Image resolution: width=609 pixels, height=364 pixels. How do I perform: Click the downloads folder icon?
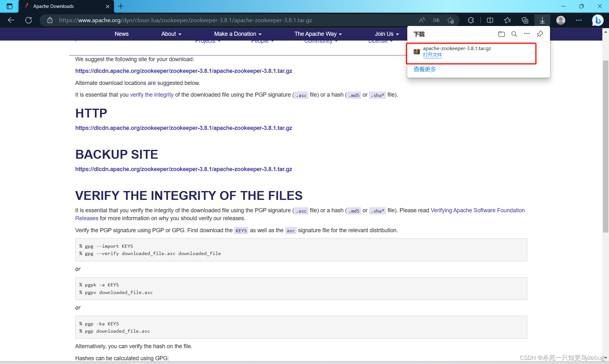tap(501, 34)
